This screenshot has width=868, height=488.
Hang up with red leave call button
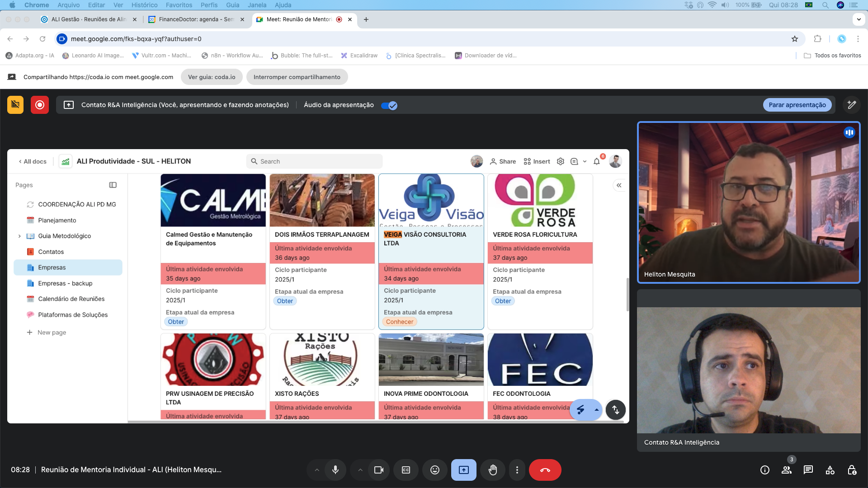(x=545, y=470)
